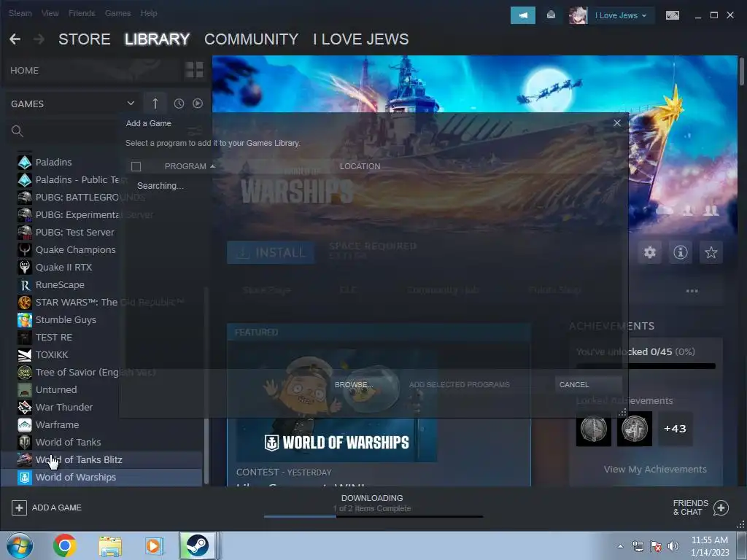Open Google Chrome from taskbar
747x560 pixels.
tap(65, 545)
